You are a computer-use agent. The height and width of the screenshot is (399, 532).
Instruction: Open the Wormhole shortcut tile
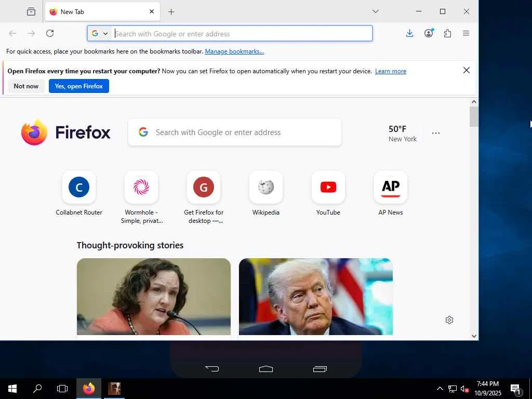click(x=141, y=187)
